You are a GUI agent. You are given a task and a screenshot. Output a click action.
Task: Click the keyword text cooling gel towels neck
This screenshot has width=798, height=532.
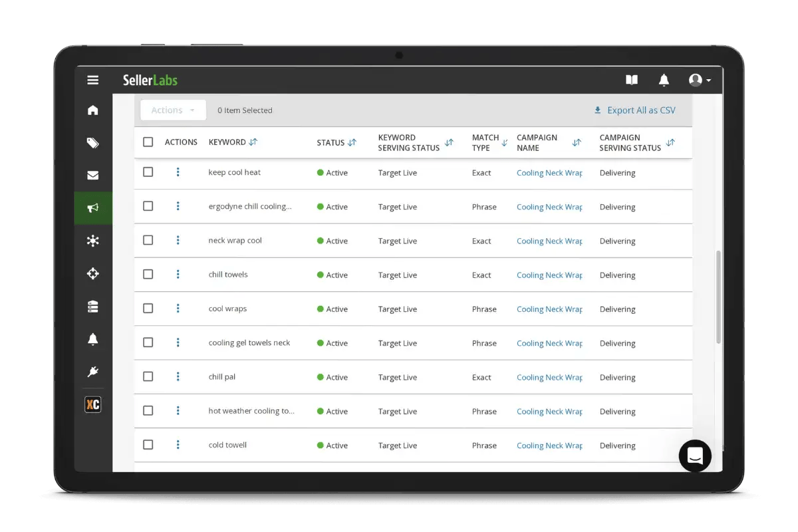(x=249, y=343)
